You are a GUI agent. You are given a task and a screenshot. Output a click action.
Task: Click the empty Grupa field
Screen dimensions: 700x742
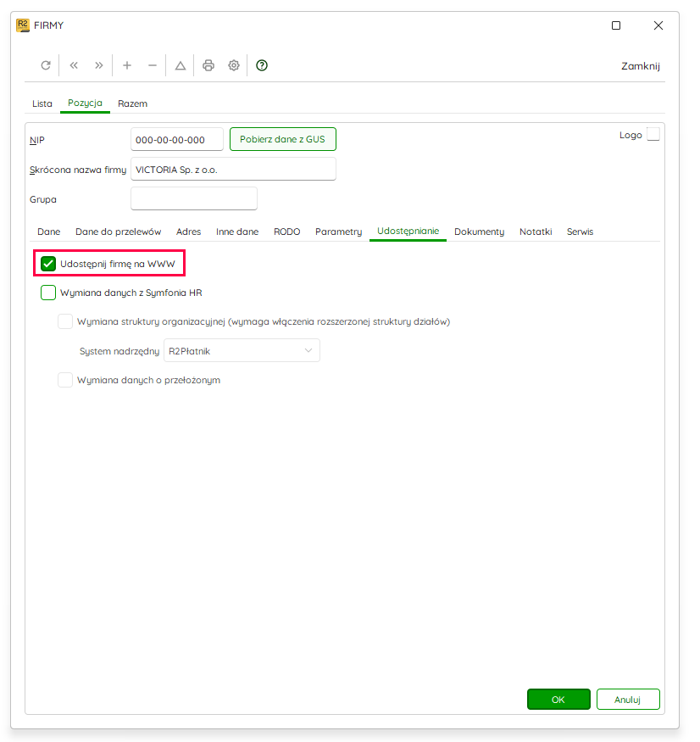click(194, 198)
